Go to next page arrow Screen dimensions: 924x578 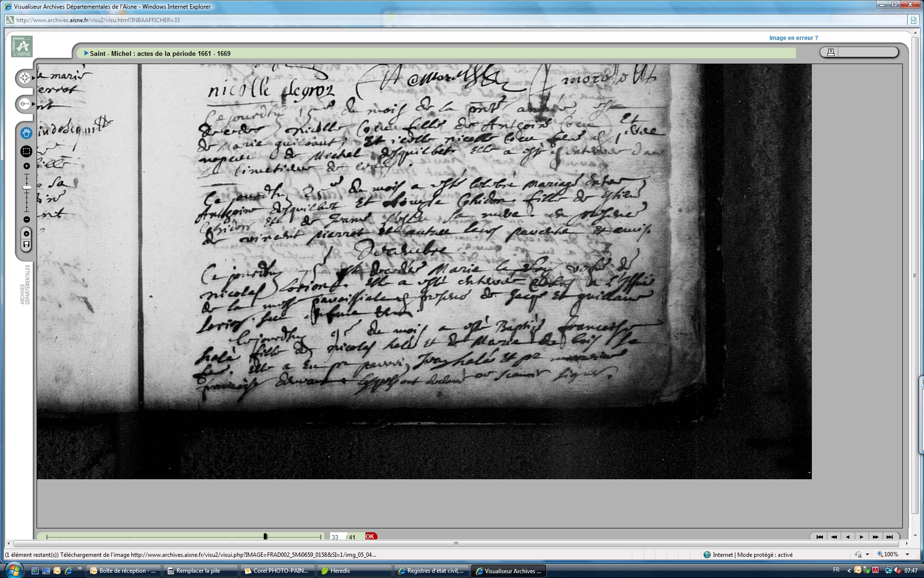click(x=861, y=537)
